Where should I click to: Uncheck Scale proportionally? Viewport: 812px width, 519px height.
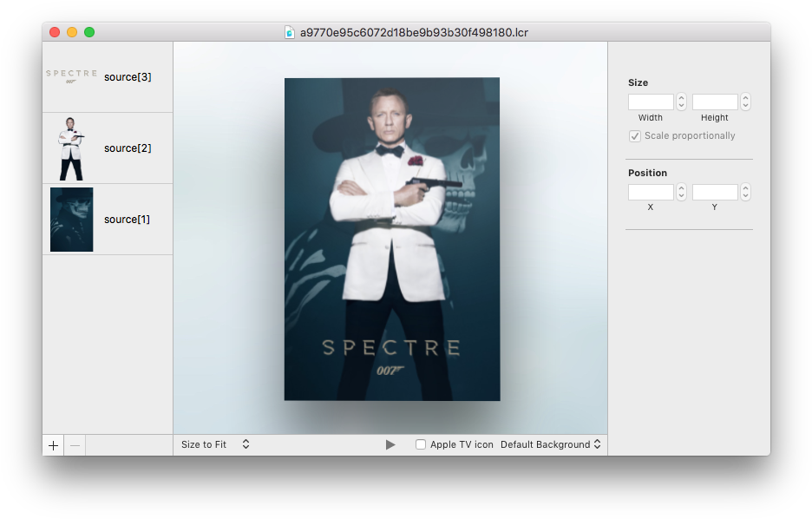(634, 135)
